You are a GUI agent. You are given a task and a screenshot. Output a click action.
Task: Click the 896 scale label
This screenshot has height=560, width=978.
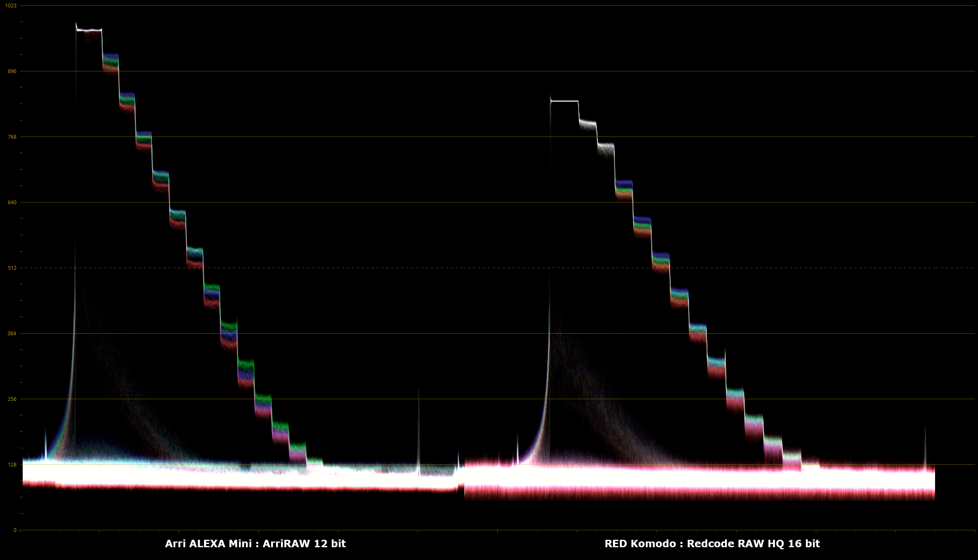point(12,71)
